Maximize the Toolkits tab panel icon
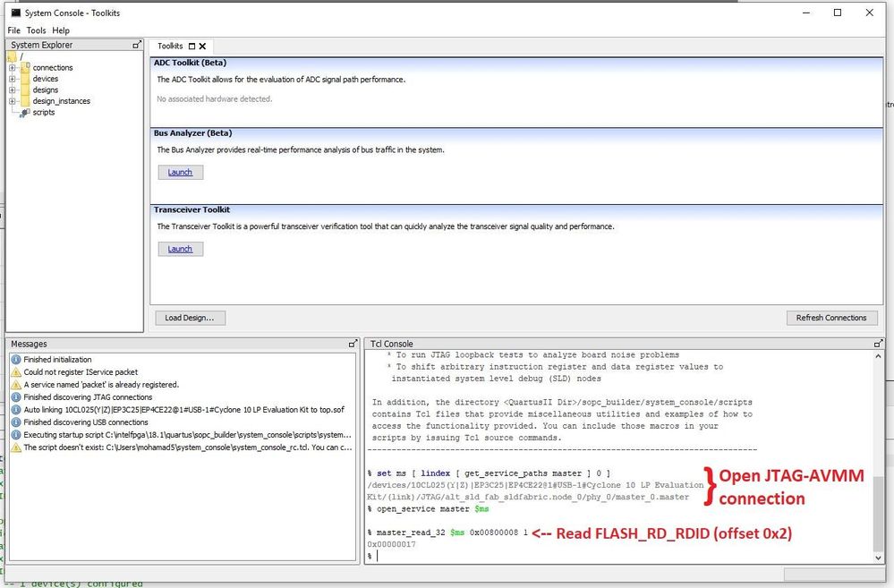The image size is (894, 588). [192, 47]
